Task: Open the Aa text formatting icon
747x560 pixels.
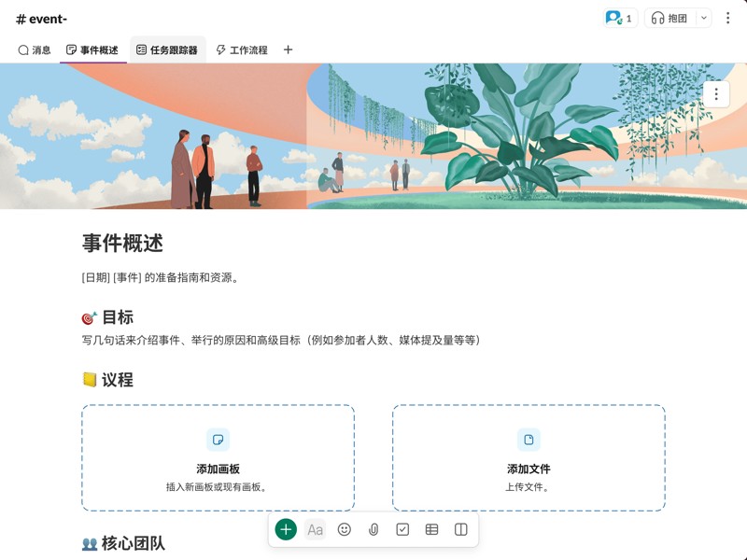Action: [316, 528]
